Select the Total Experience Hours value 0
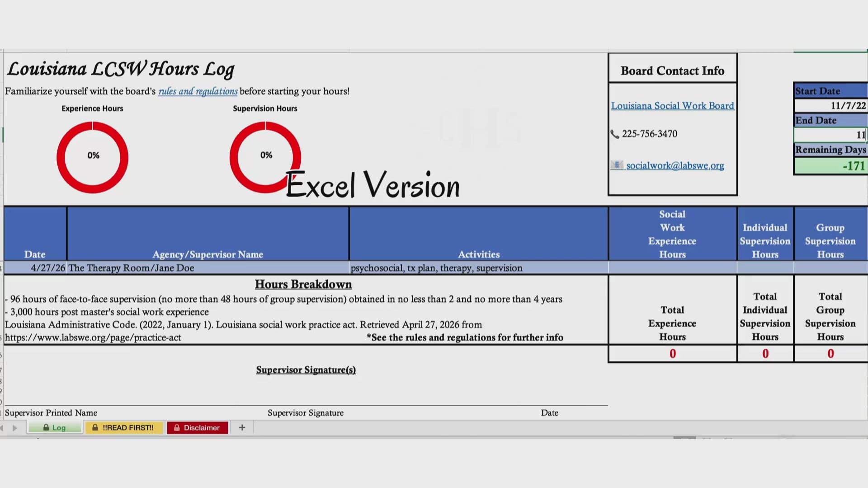 click(673, 354)
